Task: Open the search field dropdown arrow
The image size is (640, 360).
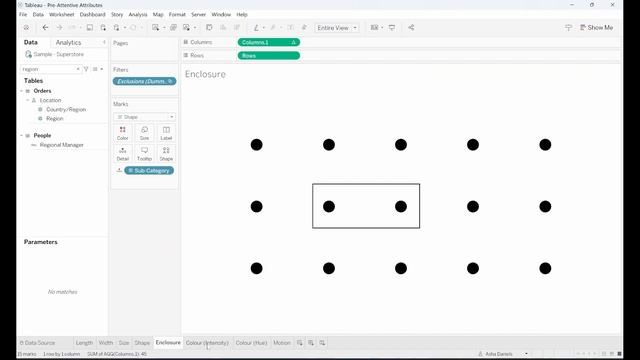Action: (x=78, y=69)
